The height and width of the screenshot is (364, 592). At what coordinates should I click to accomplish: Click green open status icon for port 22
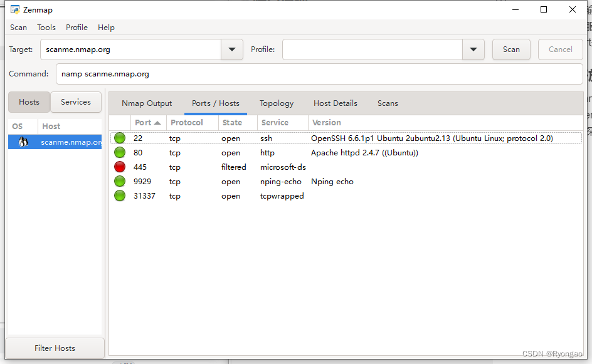[120, 138]
